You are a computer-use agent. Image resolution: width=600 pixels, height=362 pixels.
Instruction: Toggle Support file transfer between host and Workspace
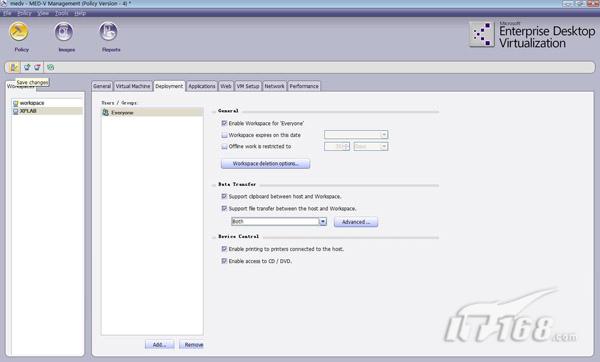[224, 209]
